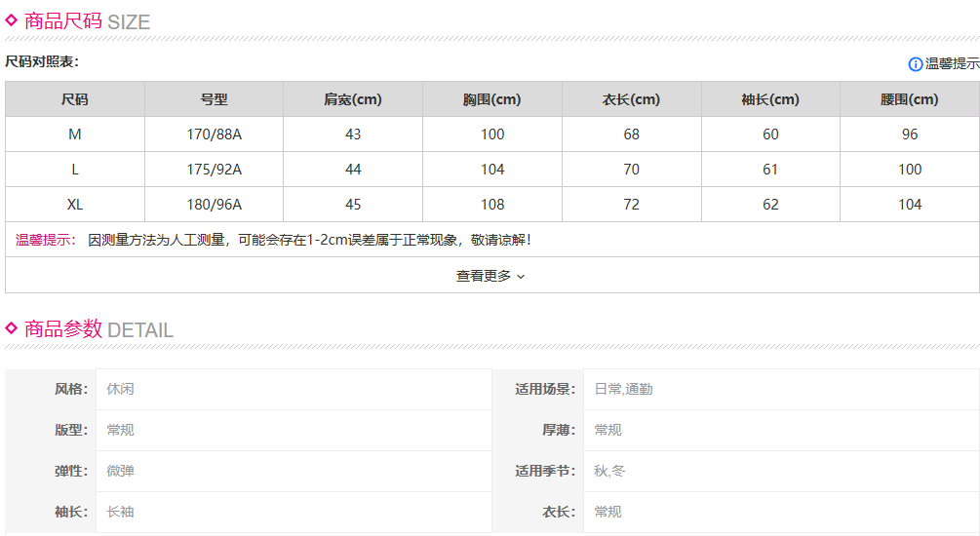Screen dimensions: 980x536
Task: Open the 温馨提示 link at top right
Action: (x=952, y=64)
